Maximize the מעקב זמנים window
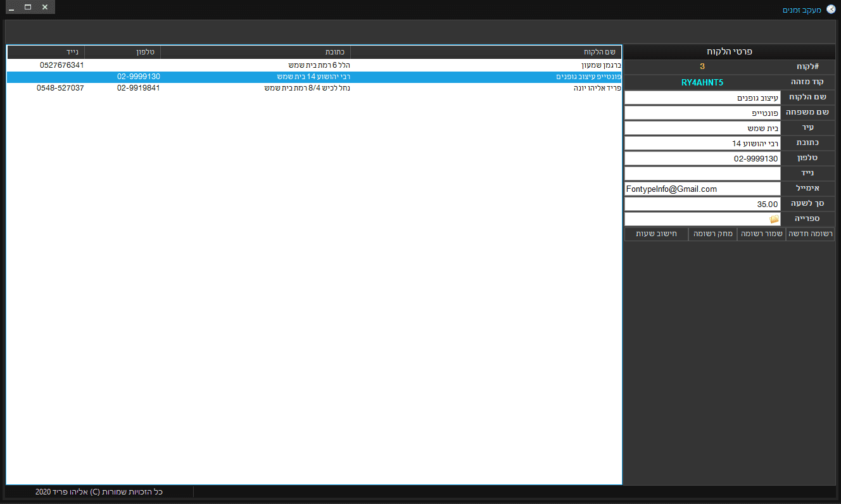841x504 pixels. (28, 7)
